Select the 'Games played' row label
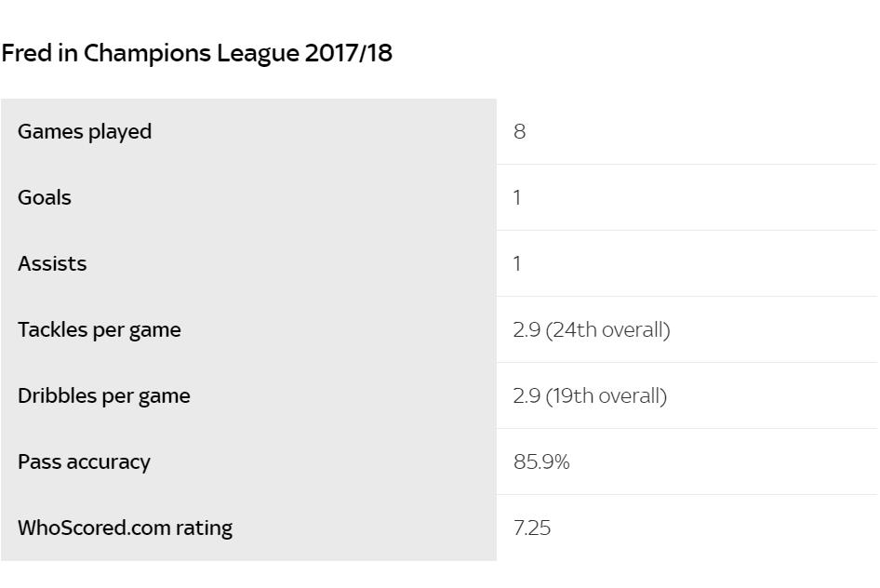The width and height of the screenshot is (880, 588). tap(85, 132)
